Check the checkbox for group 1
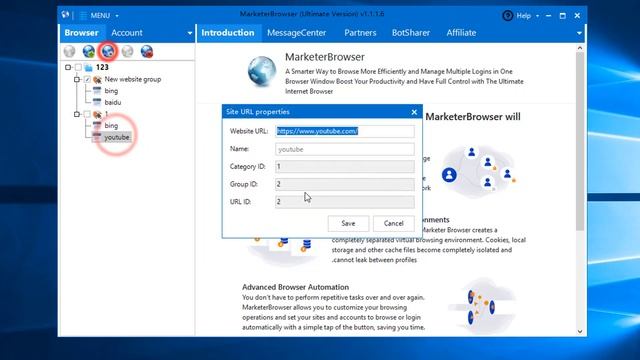This screenshot has height=360, width=640. (x=87, y=114)
